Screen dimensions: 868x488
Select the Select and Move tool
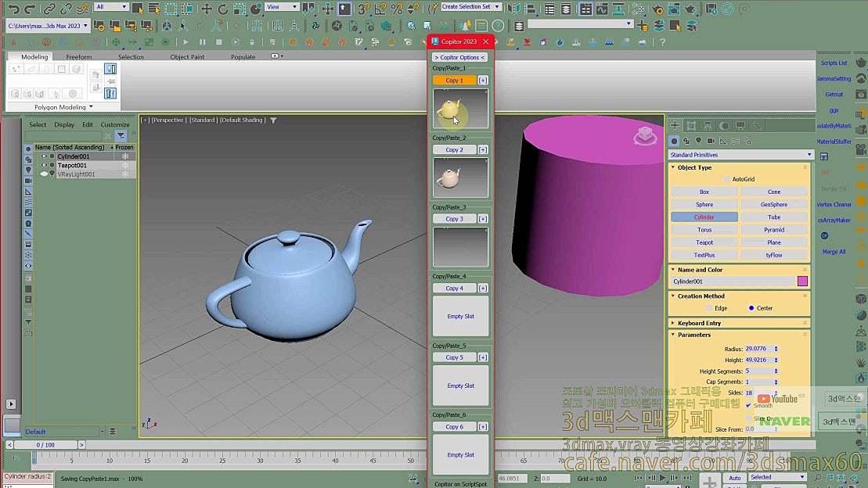tap(207, 9)
